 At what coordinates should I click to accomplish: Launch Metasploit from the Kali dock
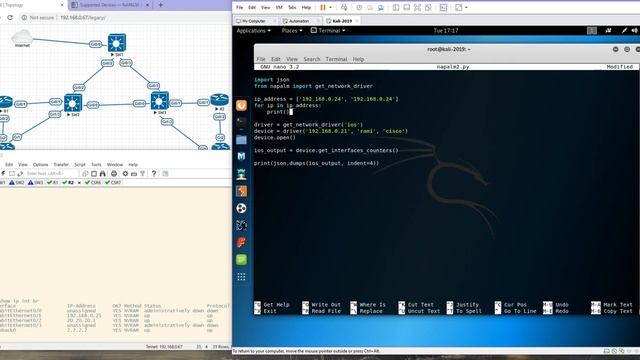pos(241,156)
